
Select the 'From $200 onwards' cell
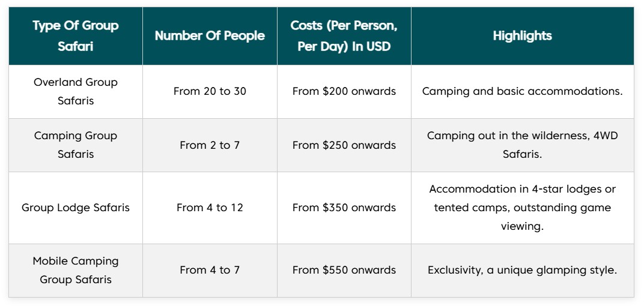[x=344, y=91]
